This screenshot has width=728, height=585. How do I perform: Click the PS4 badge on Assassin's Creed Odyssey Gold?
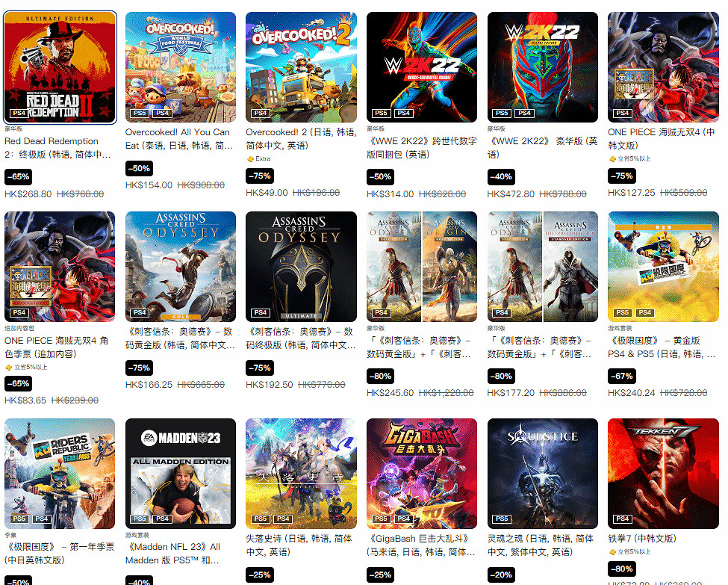[x=140, y=313]
